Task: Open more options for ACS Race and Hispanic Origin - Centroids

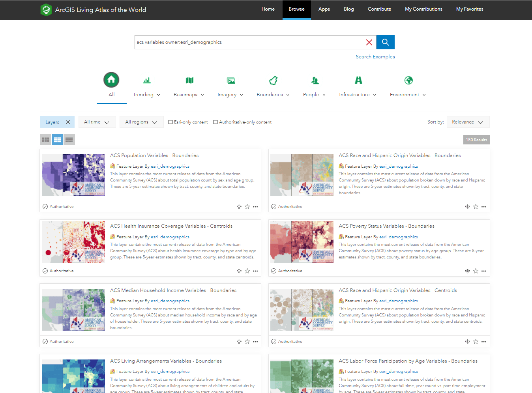Action: click(484, 342)
